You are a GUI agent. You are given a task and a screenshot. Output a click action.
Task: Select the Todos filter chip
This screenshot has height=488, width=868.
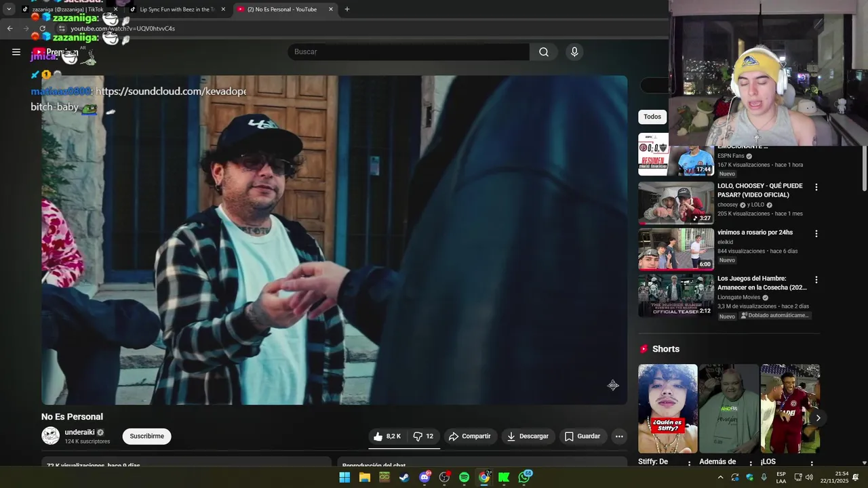(x=652, y=117)
